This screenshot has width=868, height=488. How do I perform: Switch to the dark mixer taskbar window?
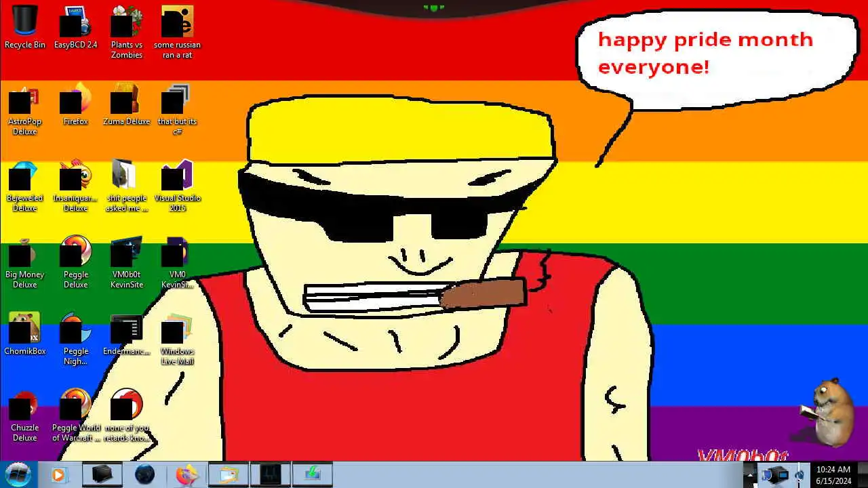pos(271,474)
